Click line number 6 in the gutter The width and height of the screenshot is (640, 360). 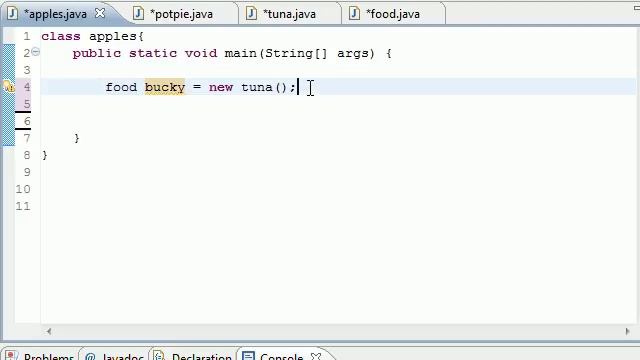click(27, 121)
